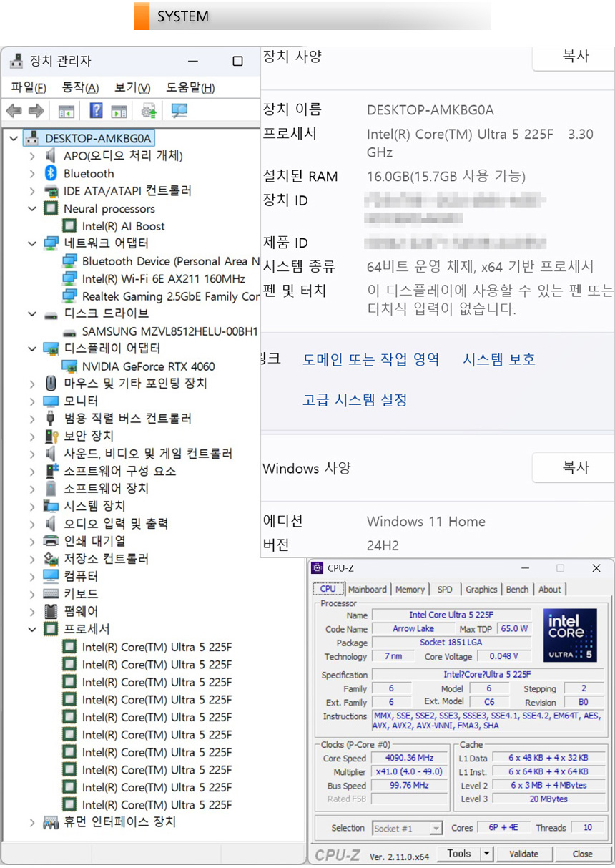
Task: Open Help via the blue question-mark icon
Action: click(96, 111)
